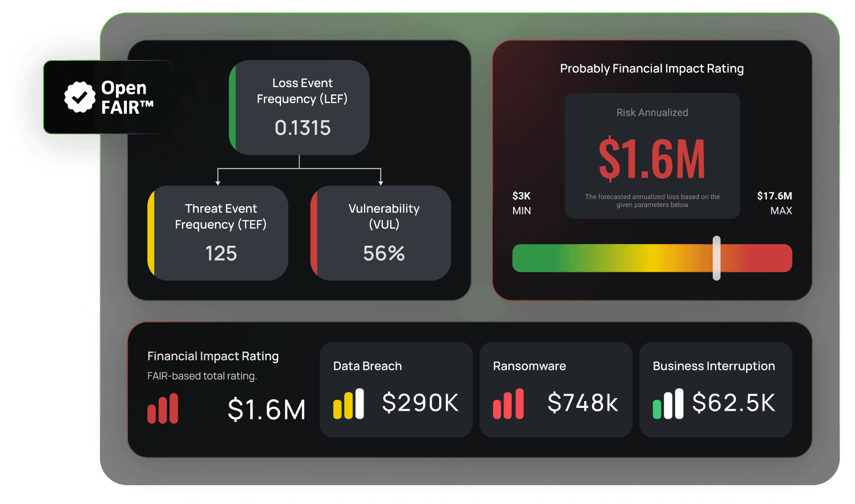Viewport: 855px width, 504px height.
Task: Click the Open FAIR checkmark badge icon
Action: coord(80,97)
